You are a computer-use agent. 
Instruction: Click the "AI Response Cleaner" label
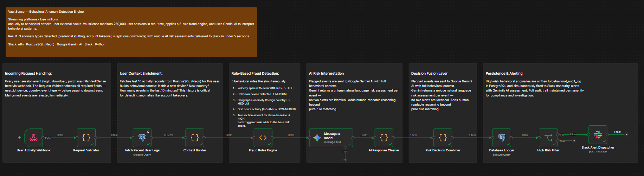point(384,150)
